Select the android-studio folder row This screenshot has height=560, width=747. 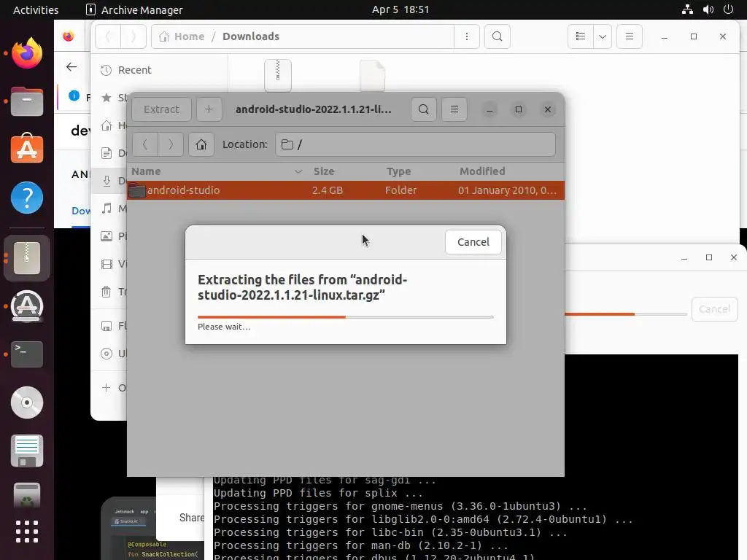click(346, 190)
